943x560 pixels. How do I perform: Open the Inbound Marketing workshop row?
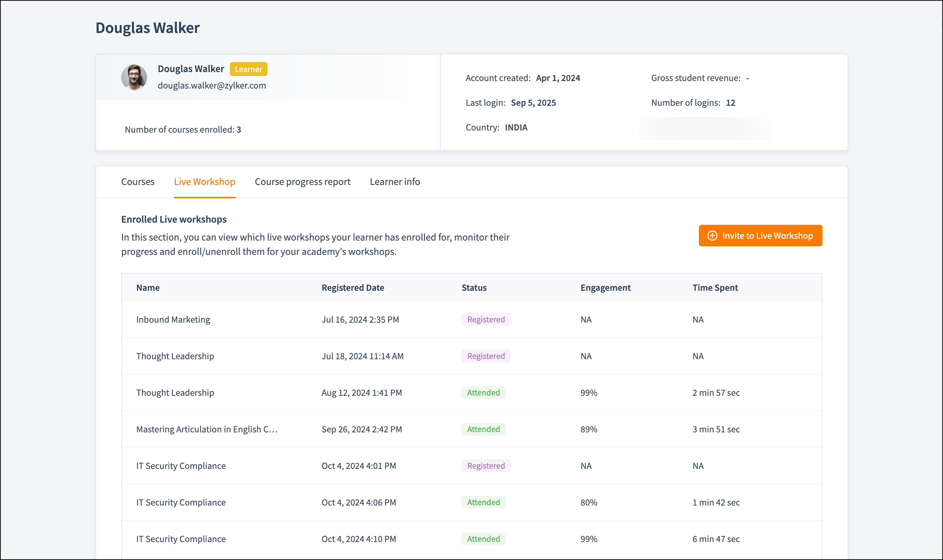click(173, 320)
